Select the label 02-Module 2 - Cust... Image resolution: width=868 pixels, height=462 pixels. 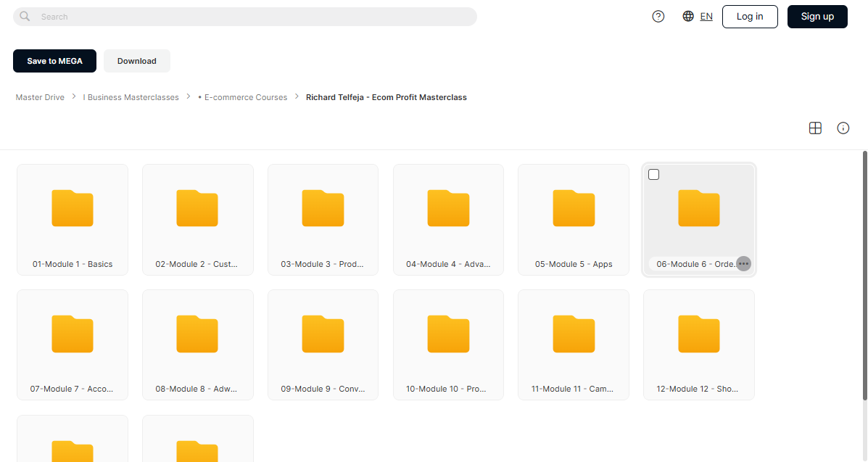pos(197,264)
